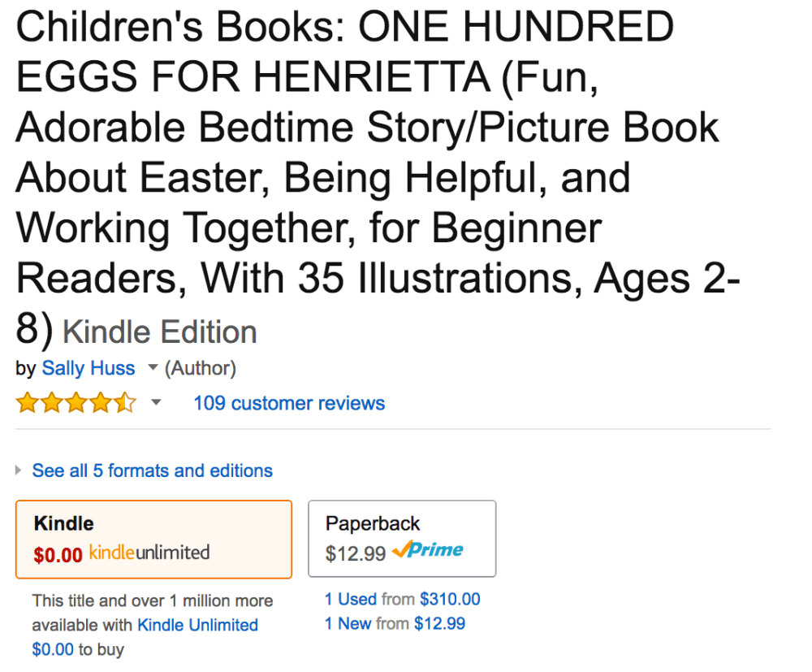
Task: Follow the Kindle Unlimited link below Kindle box
Action: (x=197, y=625)
